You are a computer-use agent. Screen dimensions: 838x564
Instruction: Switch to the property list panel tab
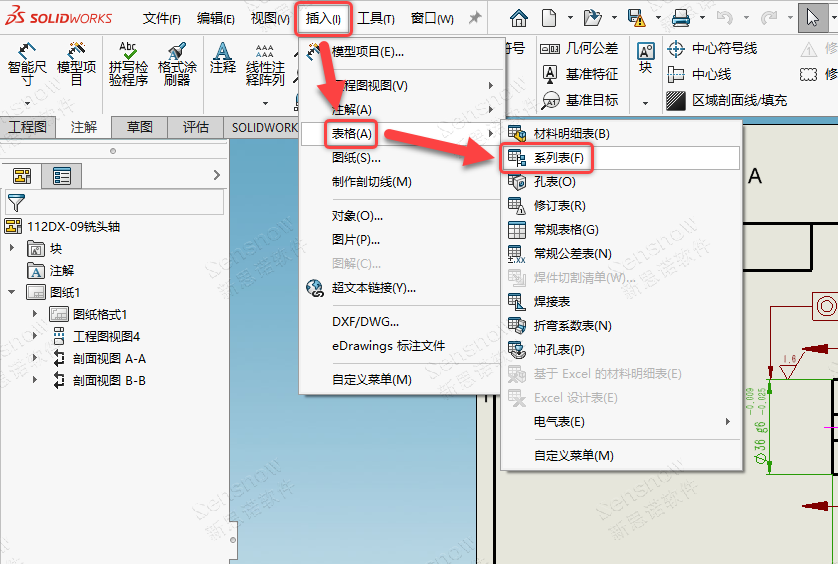[62, 177]
